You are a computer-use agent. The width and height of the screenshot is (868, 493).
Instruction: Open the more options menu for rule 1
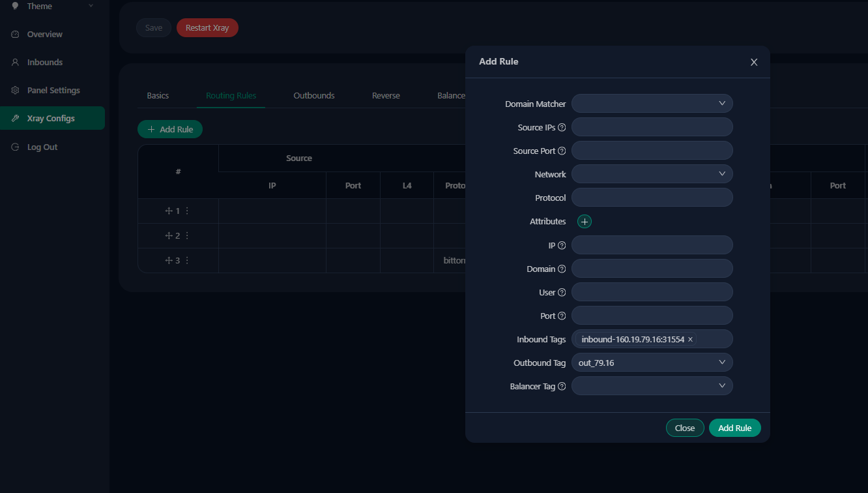(x=187, y=211)
